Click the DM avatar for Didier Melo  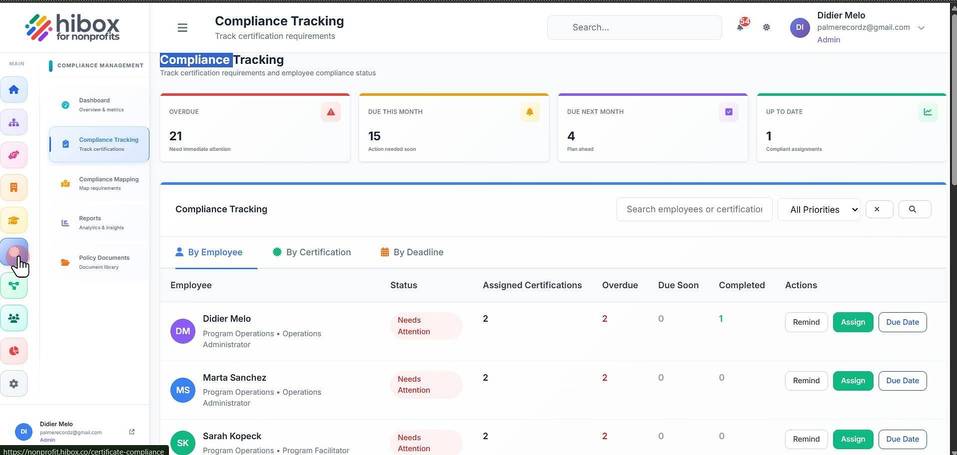[x=182, y=331]
